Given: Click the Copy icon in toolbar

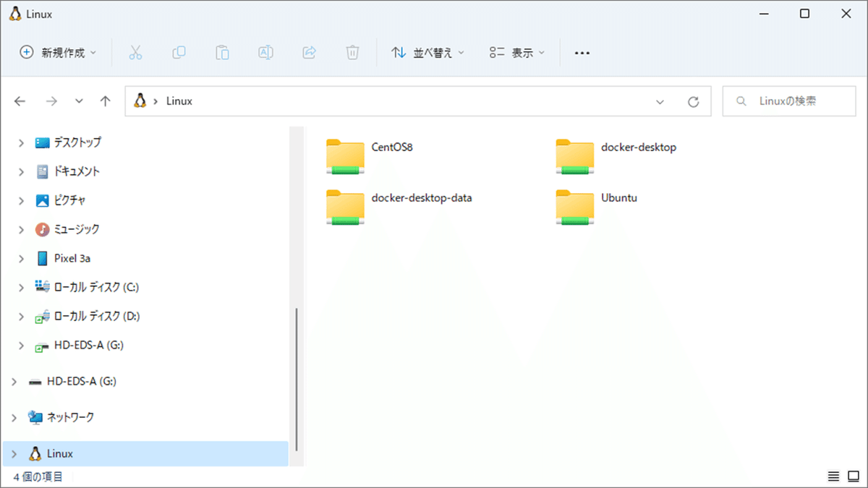Looking at the screenshot, I should tap(179, 53).
